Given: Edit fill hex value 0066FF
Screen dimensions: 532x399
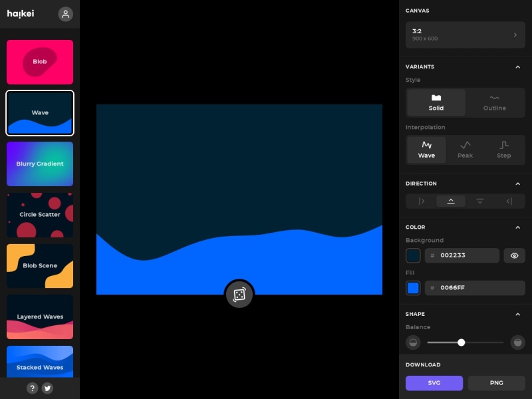Looking at the screenshot, I should pos(475,288).
